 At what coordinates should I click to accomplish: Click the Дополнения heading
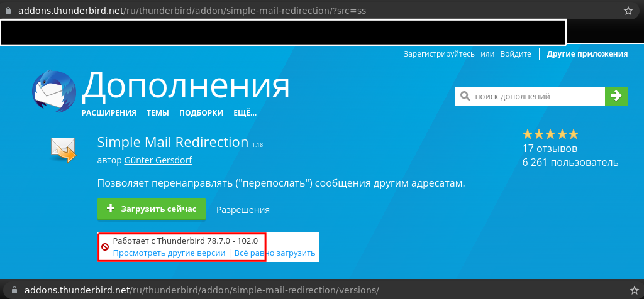(186, 87)
